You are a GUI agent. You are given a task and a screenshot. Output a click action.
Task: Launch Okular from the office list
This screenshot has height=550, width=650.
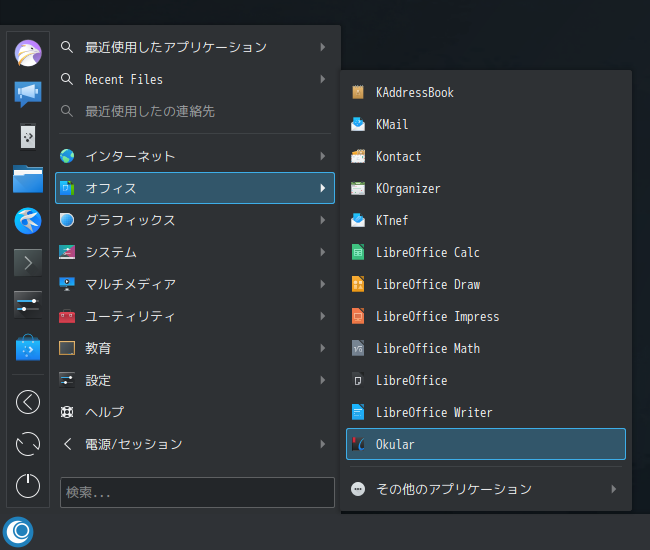tap(486, 444)
